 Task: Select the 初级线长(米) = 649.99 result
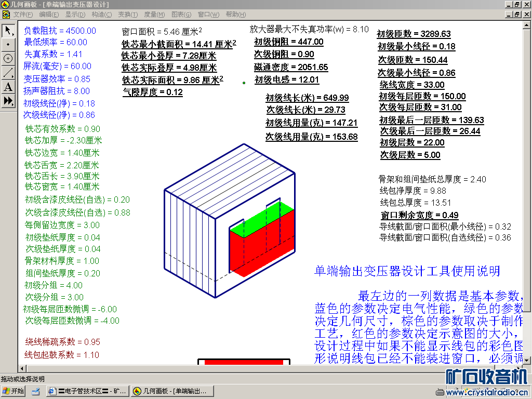pyautogui.click(x=307, y=98)
